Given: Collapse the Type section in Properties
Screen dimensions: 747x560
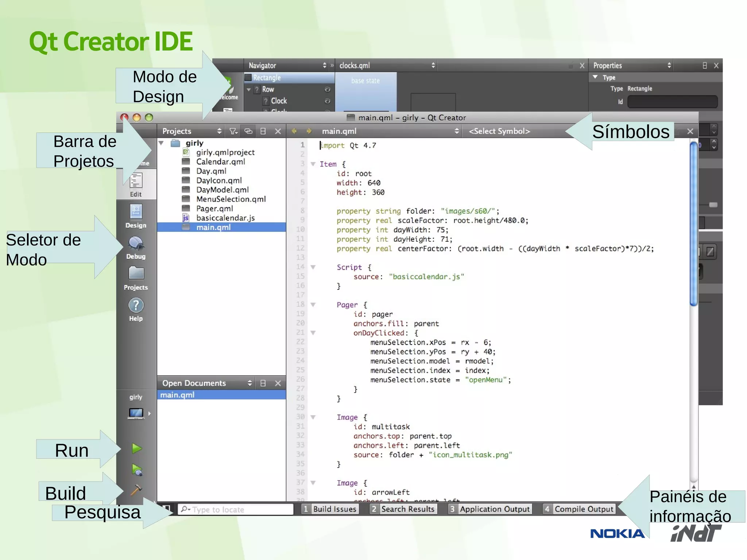Looking at the screenshot, I should 595,77.
